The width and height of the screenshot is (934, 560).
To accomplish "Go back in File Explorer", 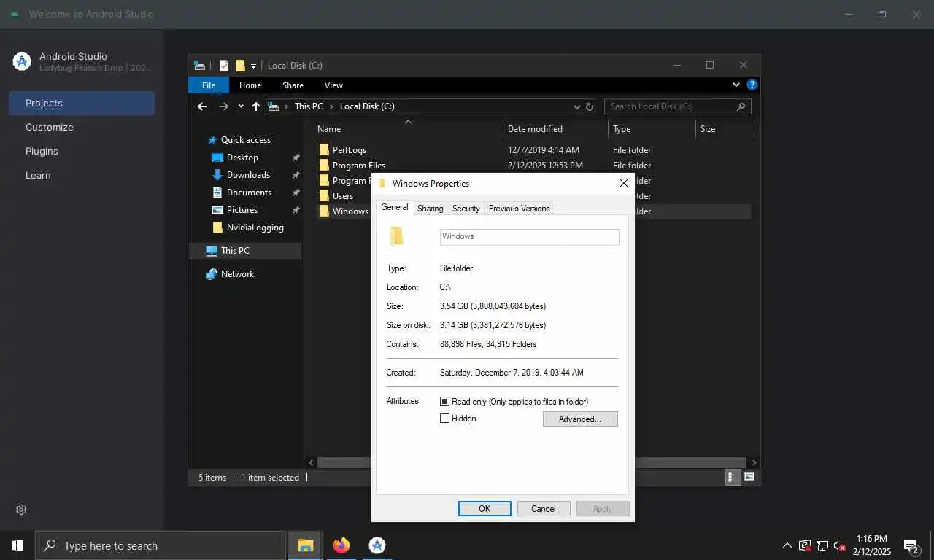I will (x=202, y=106).
